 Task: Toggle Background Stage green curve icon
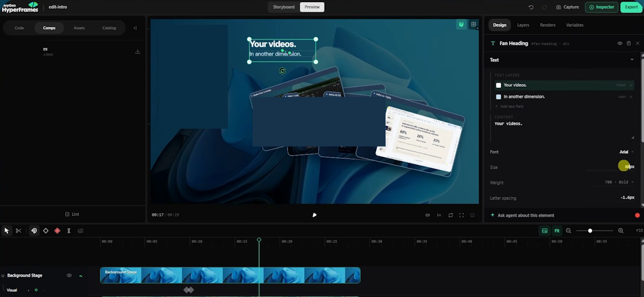(80, 276)
